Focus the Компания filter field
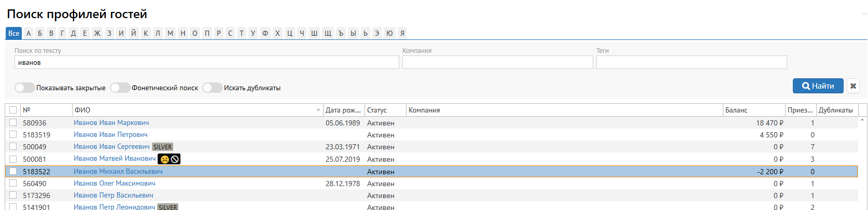Screen dimensions: 868x210 (497, 62)
